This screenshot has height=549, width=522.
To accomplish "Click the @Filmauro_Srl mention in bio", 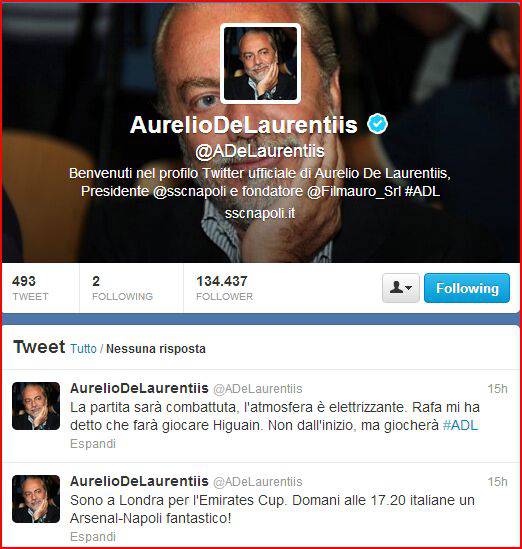I will pos(354,192).
